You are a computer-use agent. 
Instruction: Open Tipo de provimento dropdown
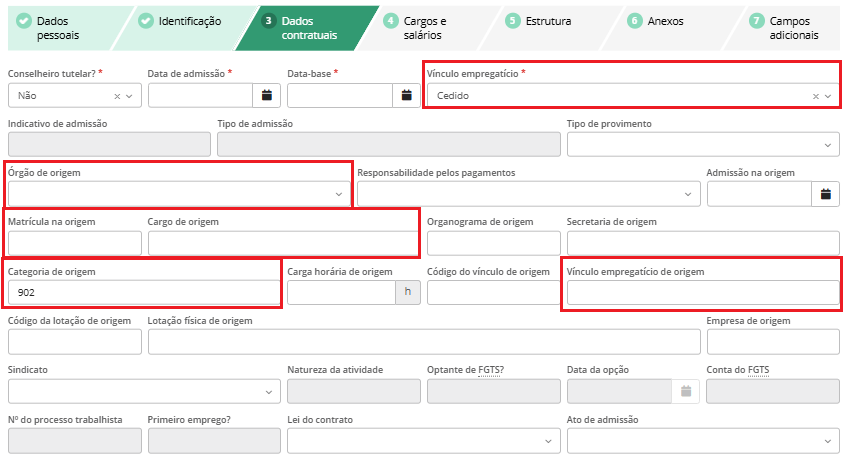point(703,145)
